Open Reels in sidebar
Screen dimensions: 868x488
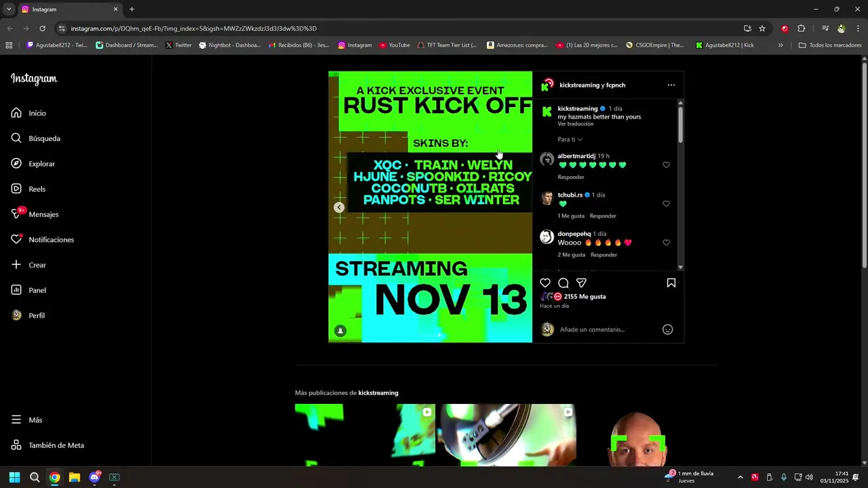28,189
